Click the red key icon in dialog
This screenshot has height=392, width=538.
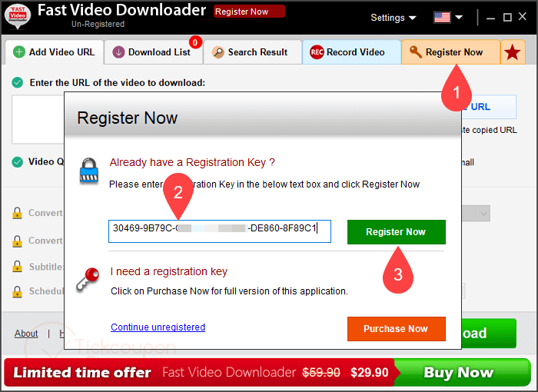(x=88, y=279)
